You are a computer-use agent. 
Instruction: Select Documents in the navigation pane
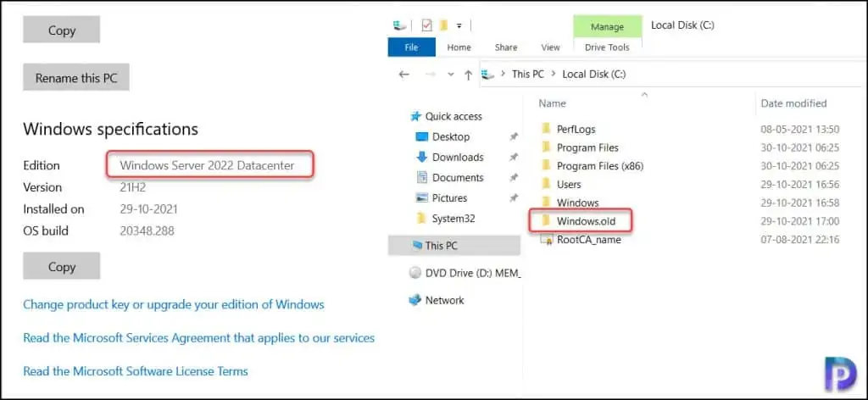coord(458,178)
